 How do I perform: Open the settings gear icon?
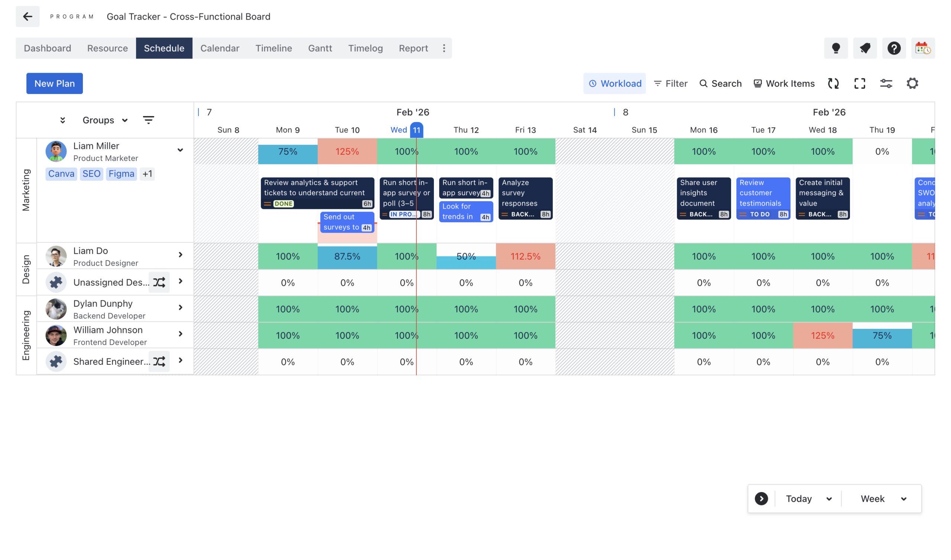pyautogui.click(x=912, y=83)
